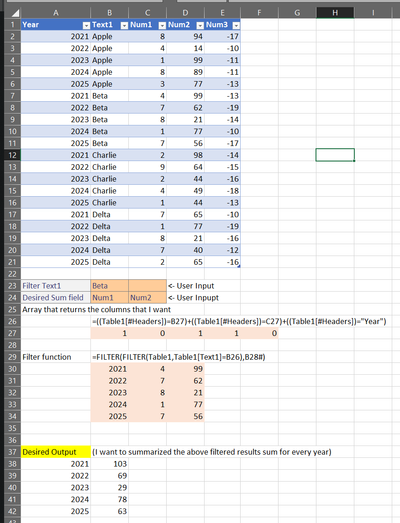Image resolution: width=400 pixels, height=523 pixels.
Task: Select row 1 header
Action: coord(12,25)
